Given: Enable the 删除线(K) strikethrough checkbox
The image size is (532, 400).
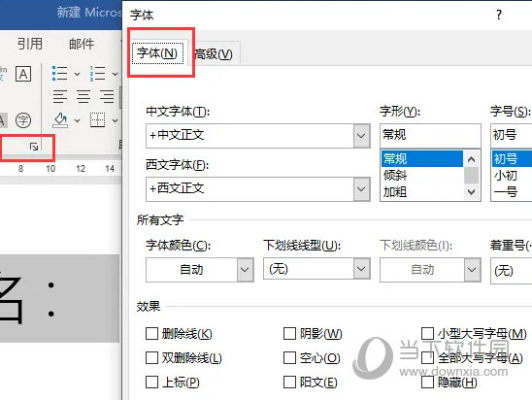Looking at the screenshot, I should point(151,334).
